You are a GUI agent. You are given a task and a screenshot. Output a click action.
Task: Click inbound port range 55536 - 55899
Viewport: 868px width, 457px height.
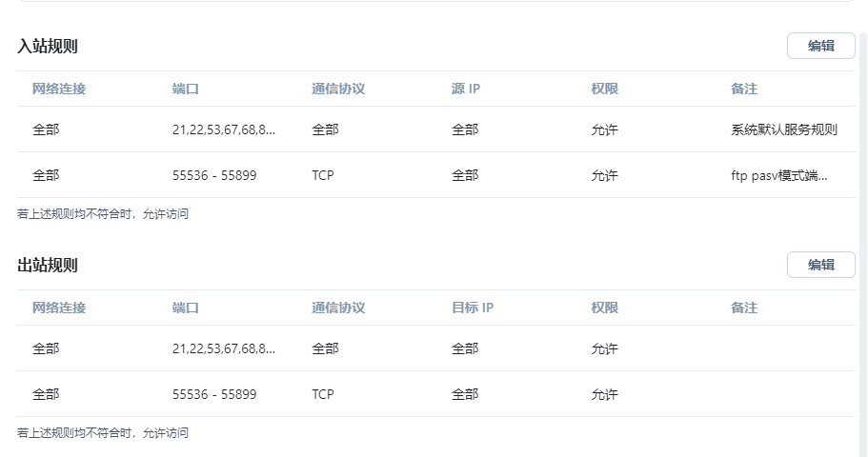point(214,175)
